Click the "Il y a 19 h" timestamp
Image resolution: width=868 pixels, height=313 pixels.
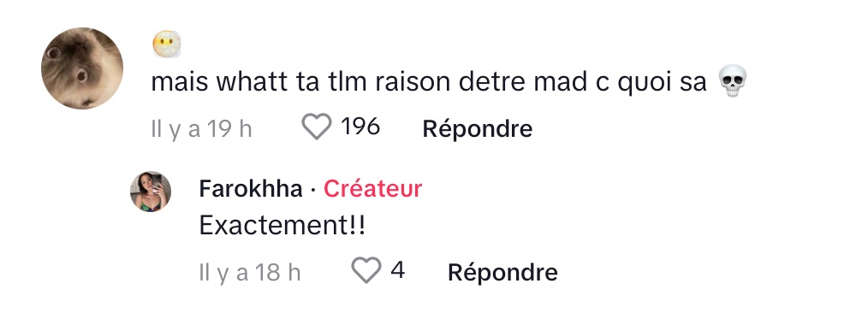coord(201,129)
